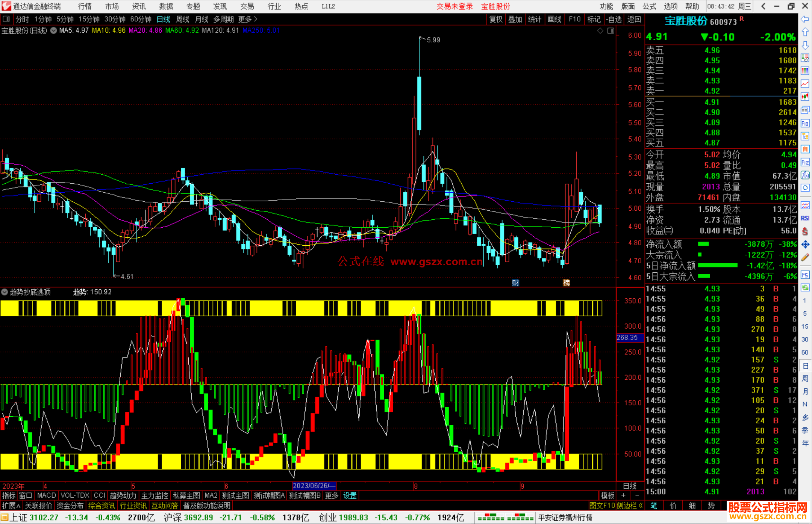Switch to 30-minute period in sidebar
The image size is (812, 524).
pyautogui.click(x=805, y=339)
